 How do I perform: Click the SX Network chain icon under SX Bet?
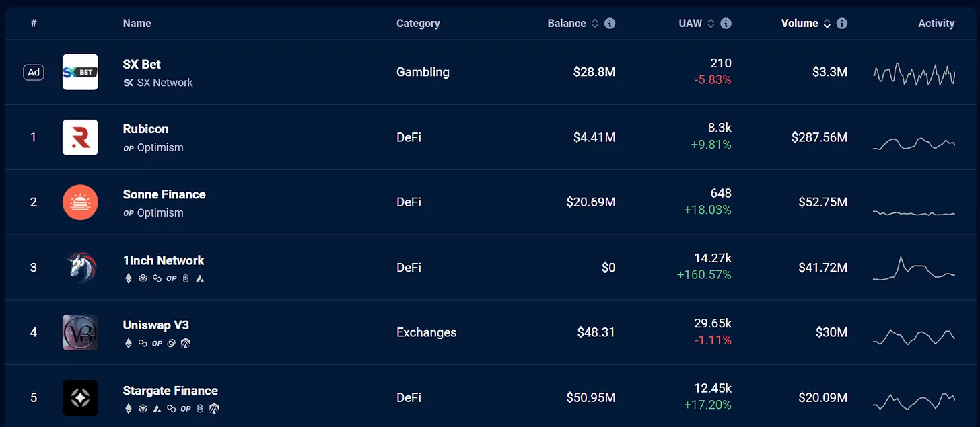pyautogui.click(x=129, y=83)
